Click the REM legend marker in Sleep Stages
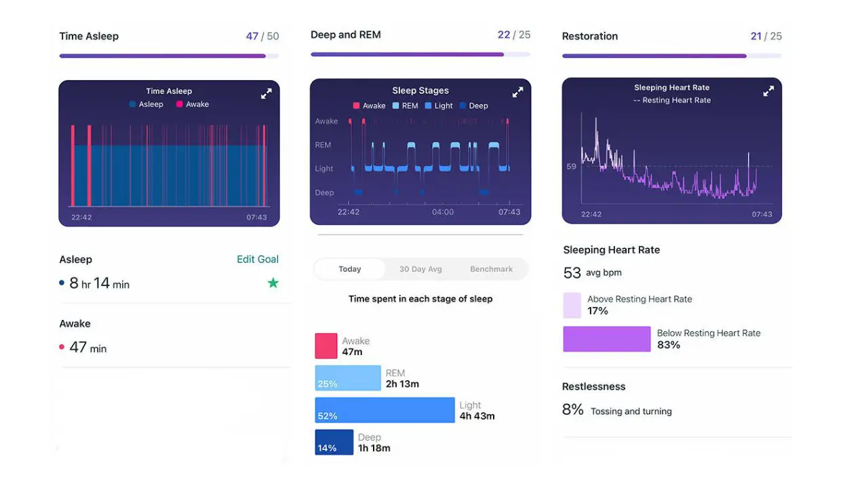Image resolution: width=868 pixels, height=488 pixels. point(395,106)
